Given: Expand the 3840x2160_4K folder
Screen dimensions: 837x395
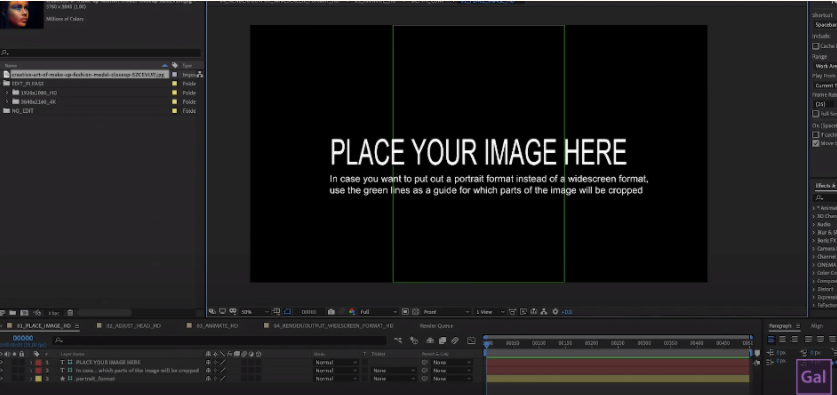Looking at the screenshot, I should 7,101.
